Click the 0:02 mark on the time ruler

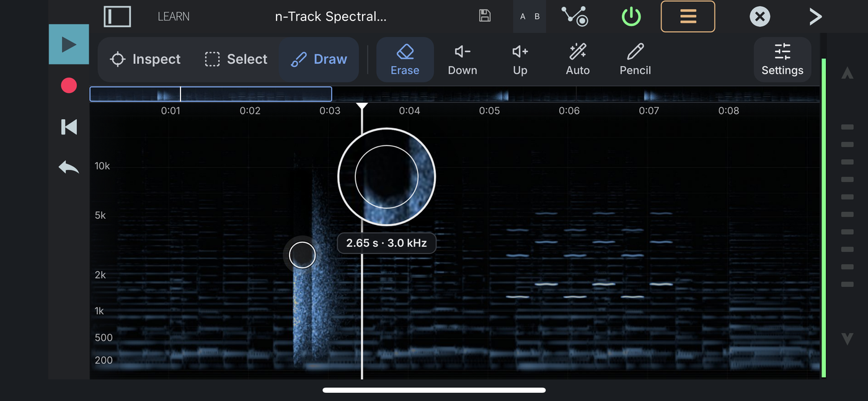[x=250, y=111]
